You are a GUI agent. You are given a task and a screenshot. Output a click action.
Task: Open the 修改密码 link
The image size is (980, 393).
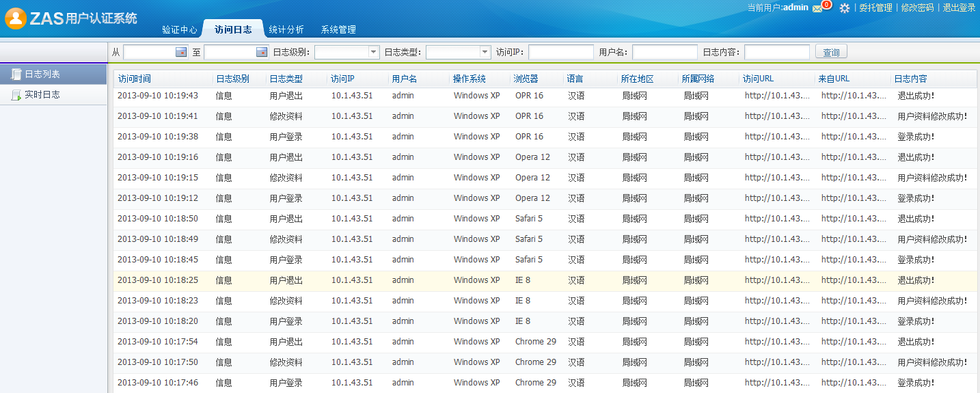click(x=917, y=8)
